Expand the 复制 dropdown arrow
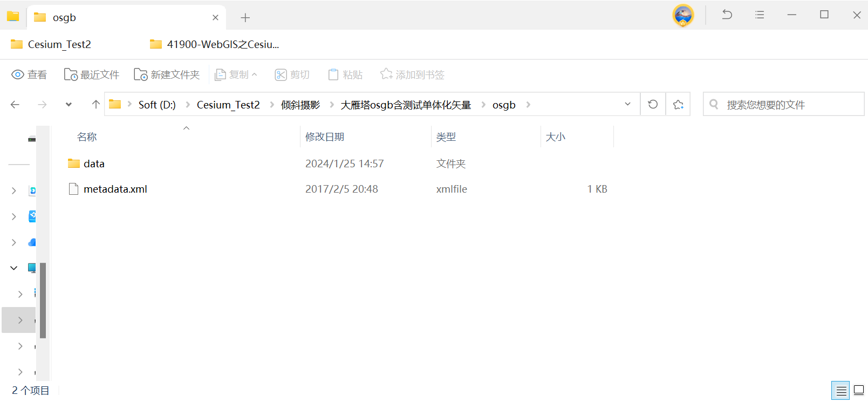 255,74
